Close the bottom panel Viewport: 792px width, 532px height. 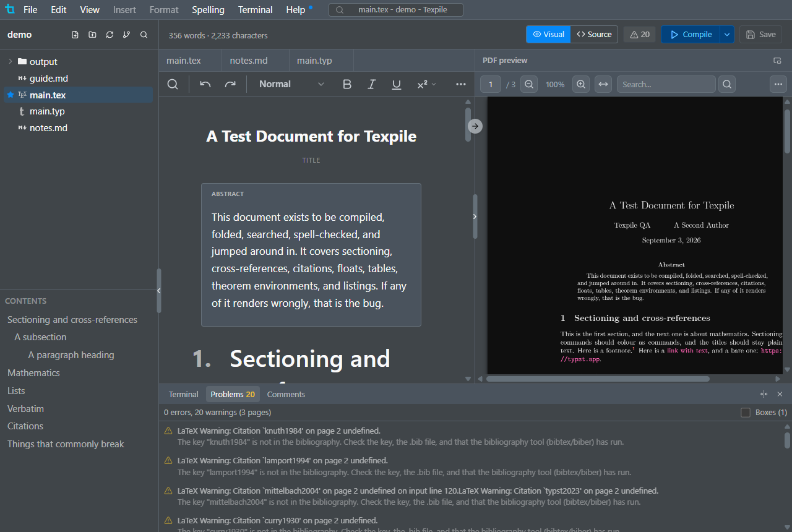780,394
